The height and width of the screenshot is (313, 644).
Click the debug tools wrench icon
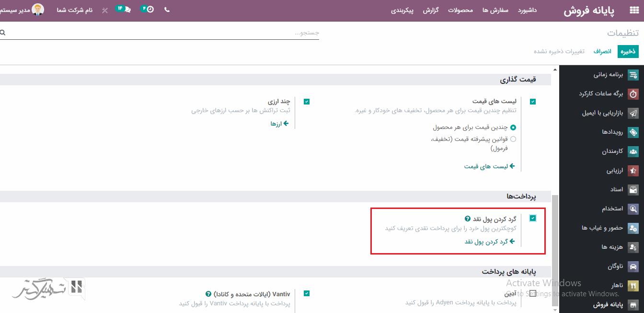[x=105, y=10]
